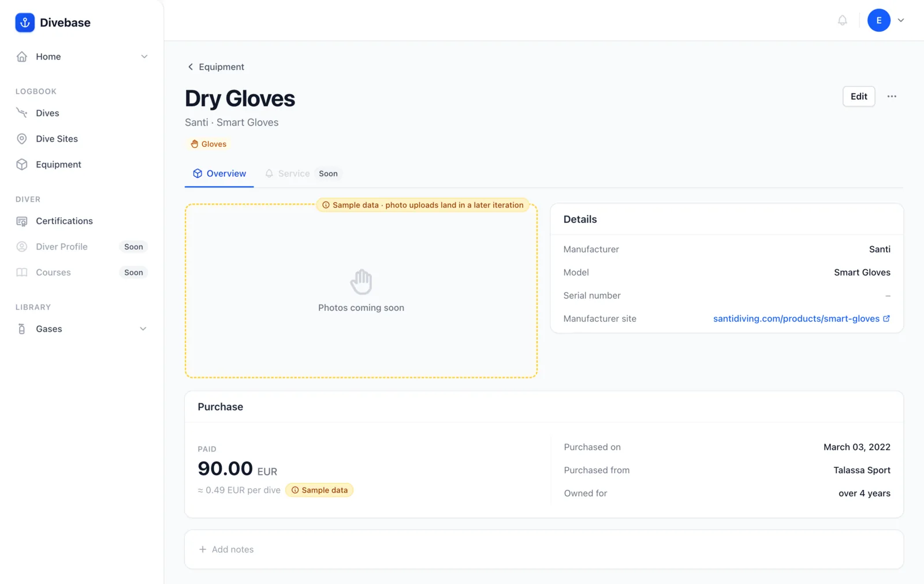Viewport: 924px width, 584px height.
Task: Select the Service tab
Action: coord(294,173)
